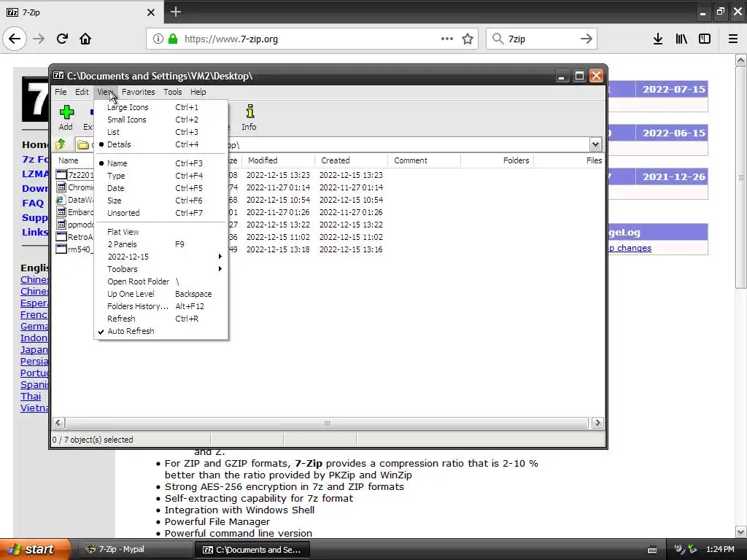The width and height of the screenshot is (747, 560).
Task: Open the Tools menu
Action: [x=172, y=92]
